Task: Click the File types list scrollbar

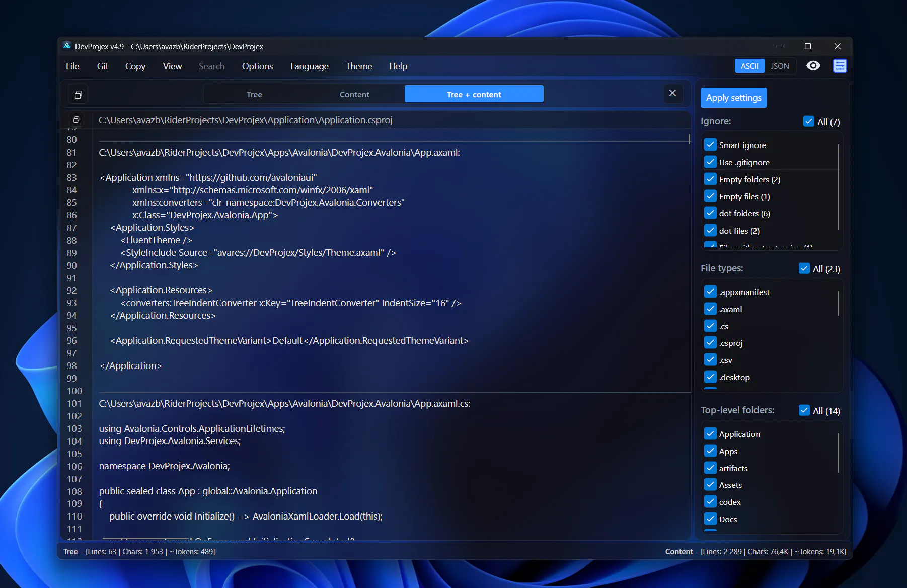Action: pos(838,303)
